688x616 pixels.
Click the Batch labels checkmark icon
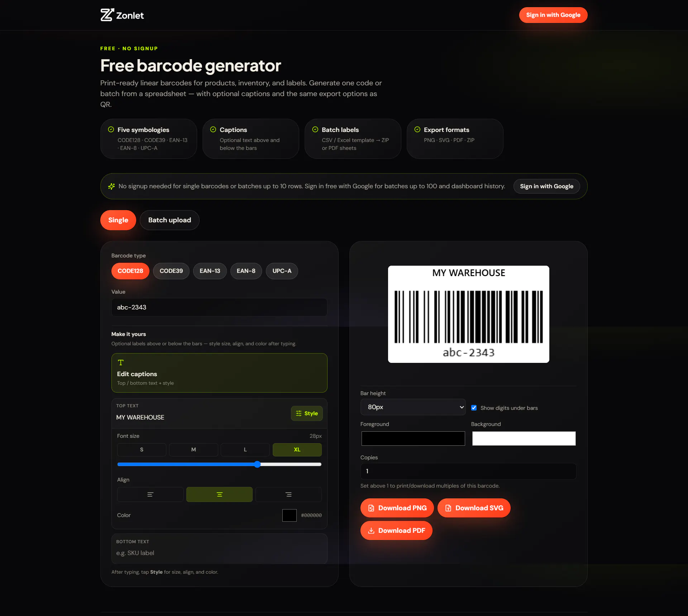tap(315, 129)
